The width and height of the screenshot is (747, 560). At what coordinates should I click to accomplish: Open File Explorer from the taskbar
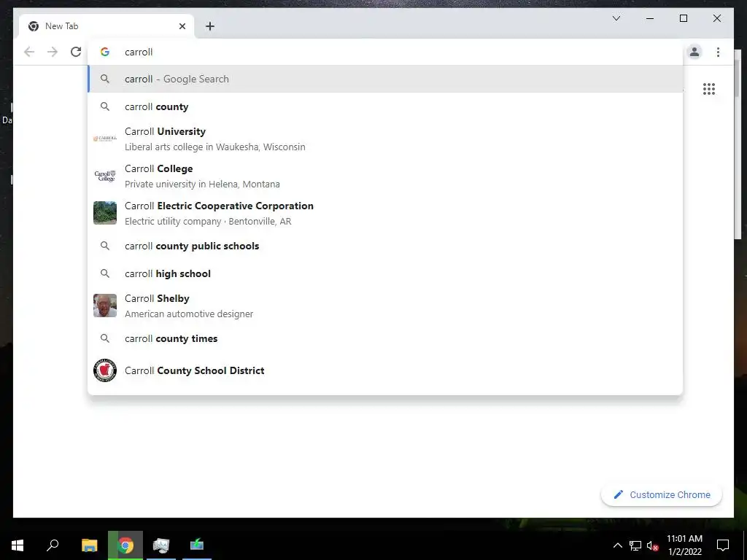point(89,545)
